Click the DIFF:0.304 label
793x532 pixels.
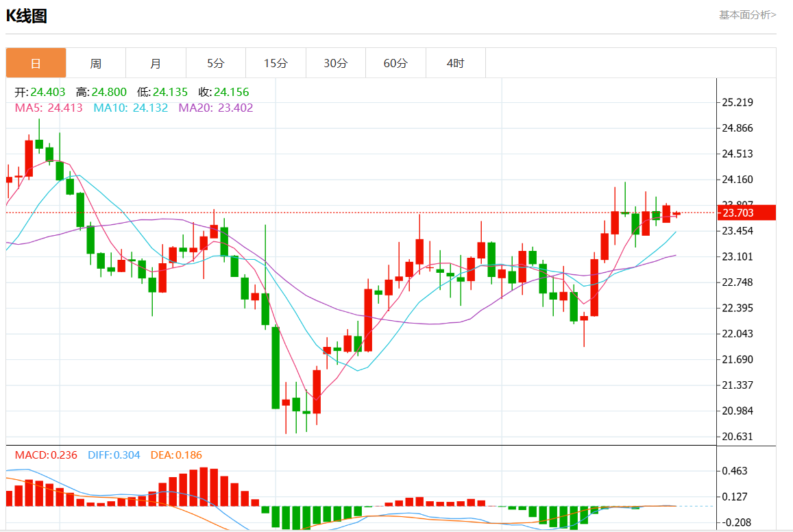pos(114,455)
